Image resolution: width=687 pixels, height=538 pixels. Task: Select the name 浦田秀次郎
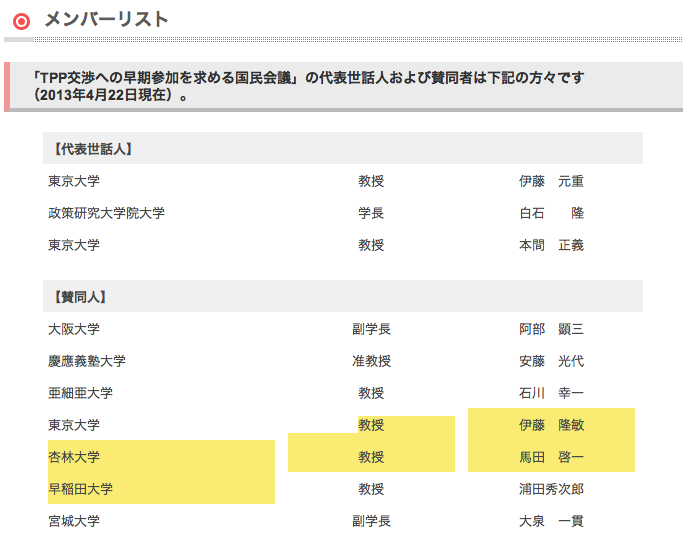pyautogui.click(x=551, y=489)
